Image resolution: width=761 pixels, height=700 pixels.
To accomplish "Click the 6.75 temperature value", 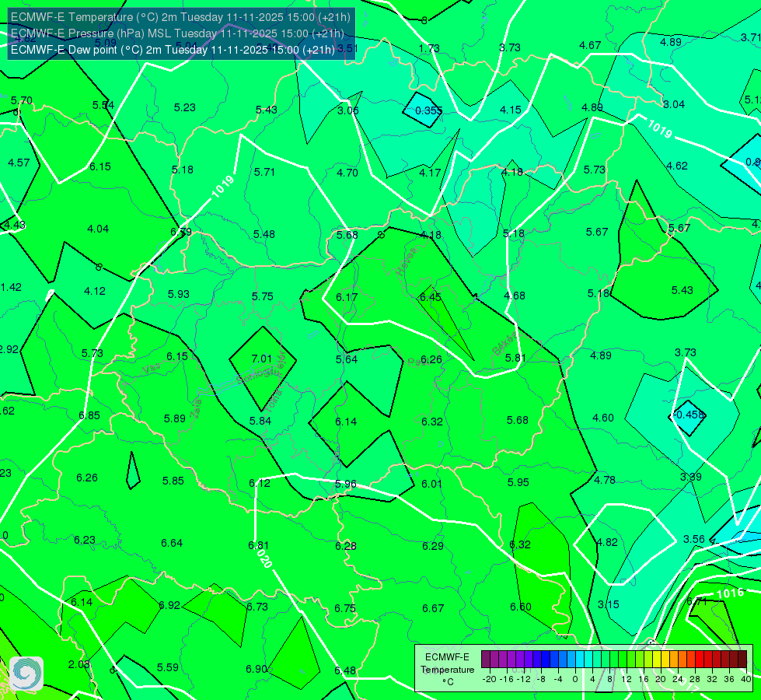I will coord(345,608).
